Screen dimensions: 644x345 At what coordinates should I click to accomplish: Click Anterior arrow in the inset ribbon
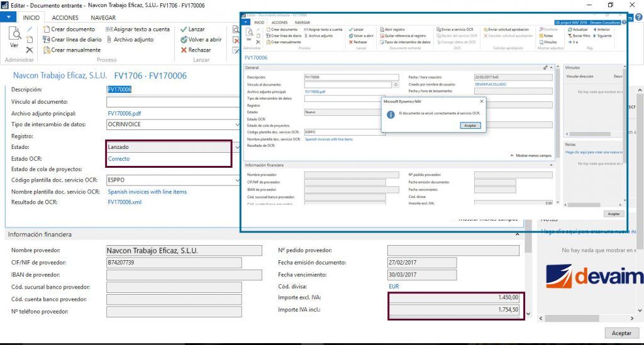point(602,30)
